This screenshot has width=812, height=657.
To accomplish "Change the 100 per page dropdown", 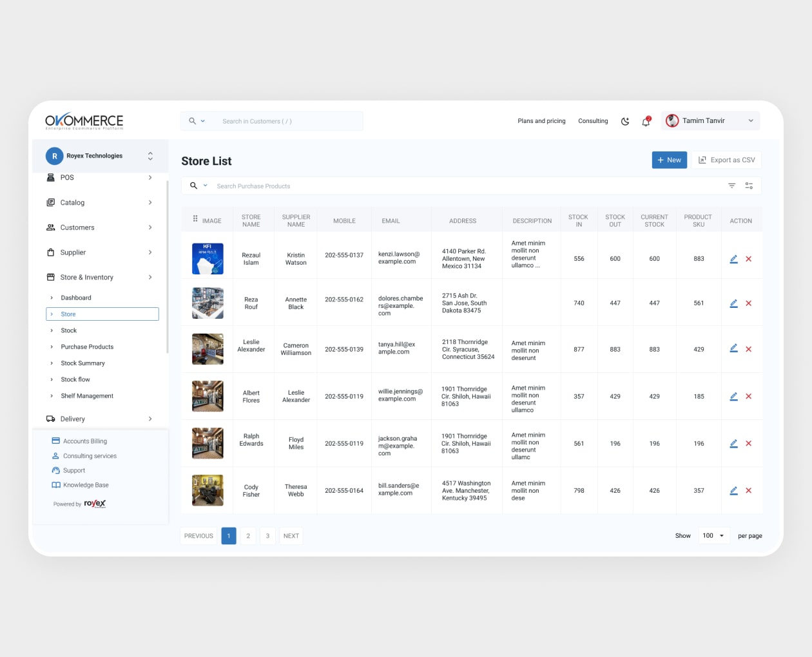I will click(x=713, y=536).
